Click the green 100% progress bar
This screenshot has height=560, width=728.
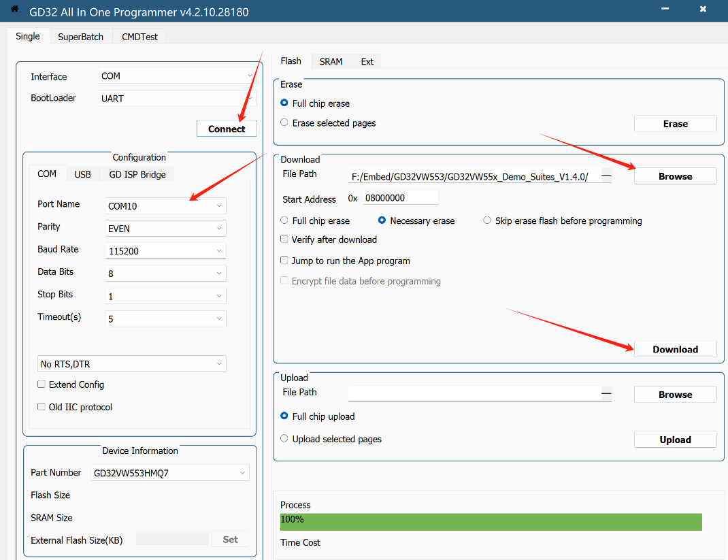[x=491, y=522]
